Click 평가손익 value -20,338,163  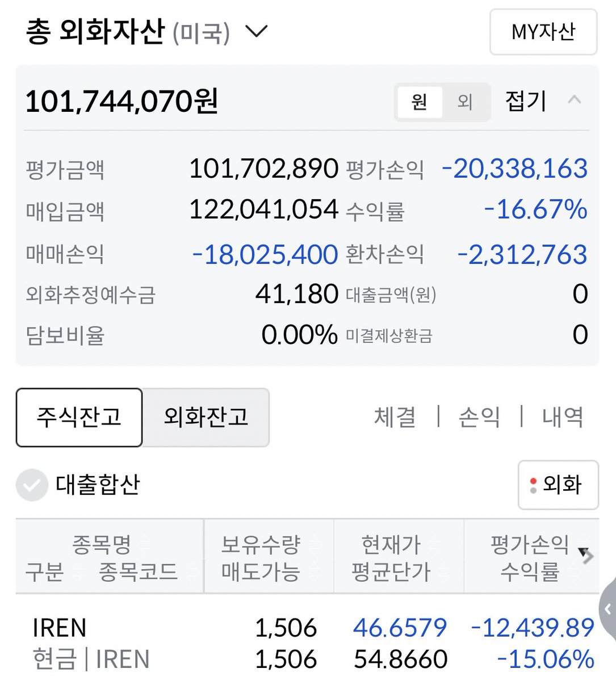[514, 169]
